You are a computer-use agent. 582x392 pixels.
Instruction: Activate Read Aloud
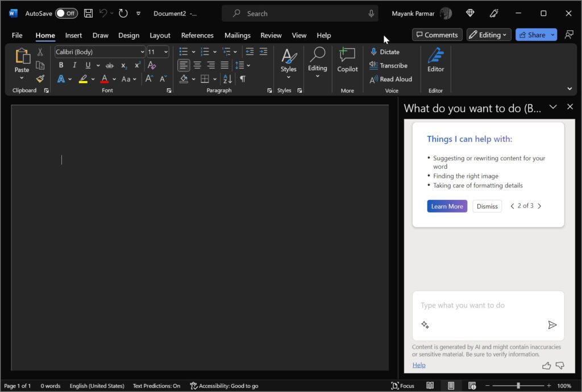point(390,79)
